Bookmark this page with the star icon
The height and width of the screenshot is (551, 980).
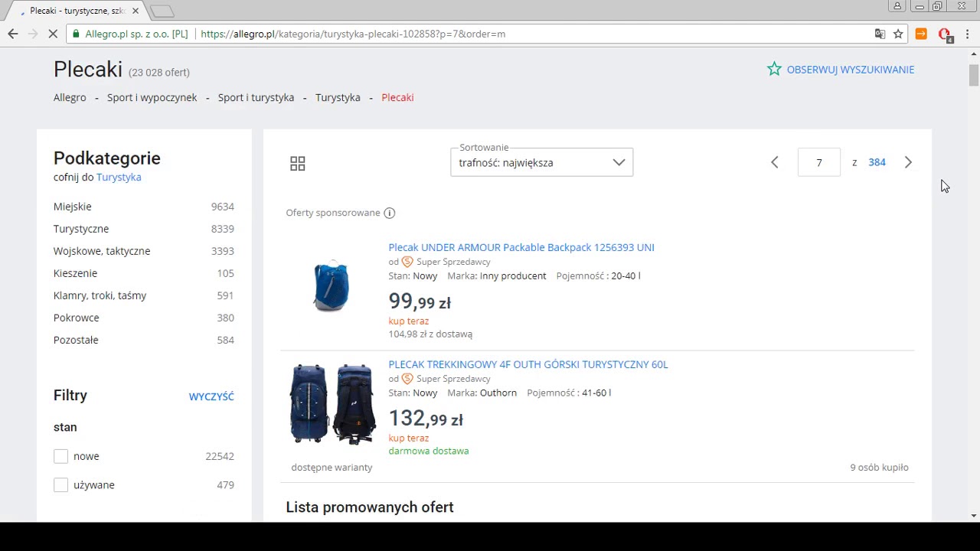[x=898, y=34]
